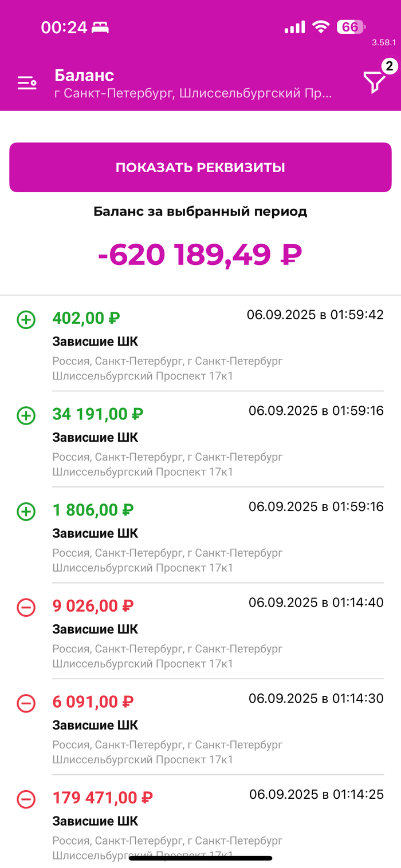Tap the Баланс header title
The image size is (401, 868).
coord(84,75)
